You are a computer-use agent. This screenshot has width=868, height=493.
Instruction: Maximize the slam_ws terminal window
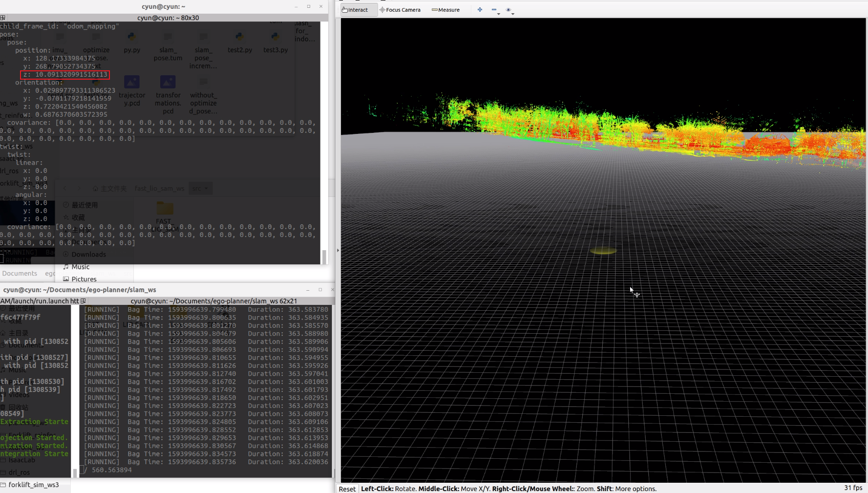pos(320,290)
